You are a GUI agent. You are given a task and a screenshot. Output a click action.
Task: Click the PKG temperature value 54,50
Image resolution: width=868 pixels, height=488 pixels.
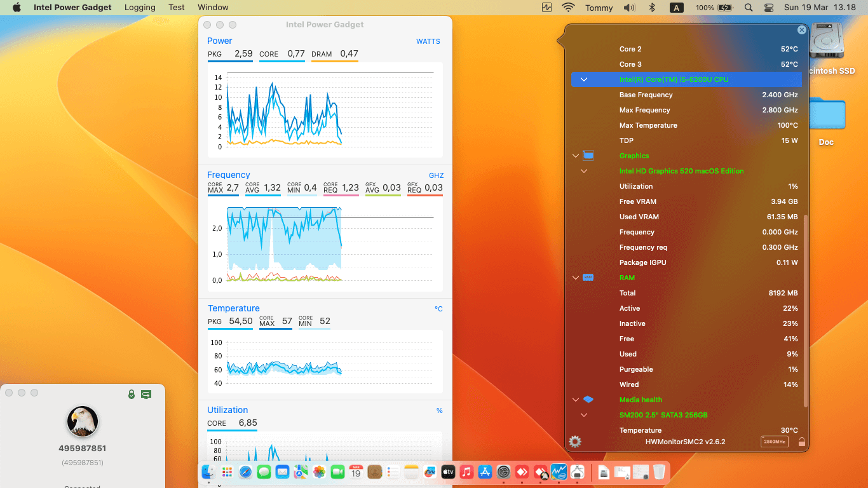pos(241,321)
